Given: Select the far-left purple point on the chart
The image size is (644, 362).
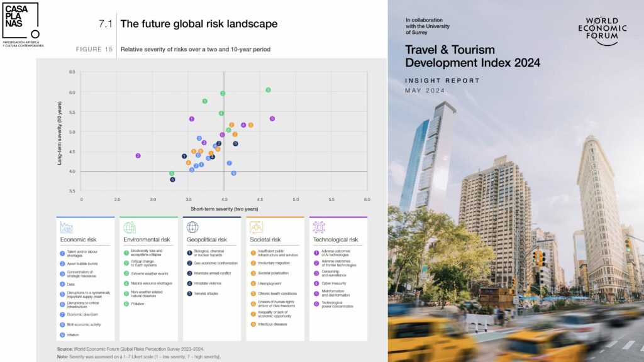Looking at the screenshot, I should pos(138,156).
